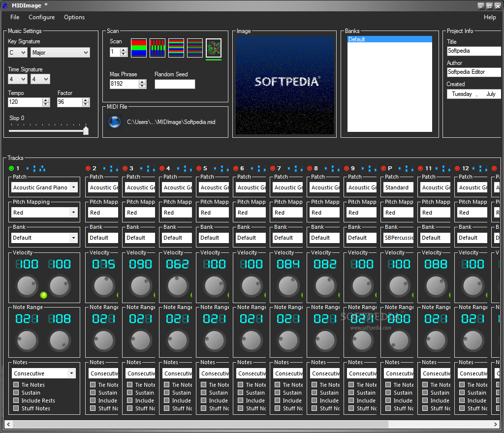Image resolution: width=504 pixels, height=433 pixels.
Task: Select the fine grid RGB scan pattern
Action: [195, 48]
